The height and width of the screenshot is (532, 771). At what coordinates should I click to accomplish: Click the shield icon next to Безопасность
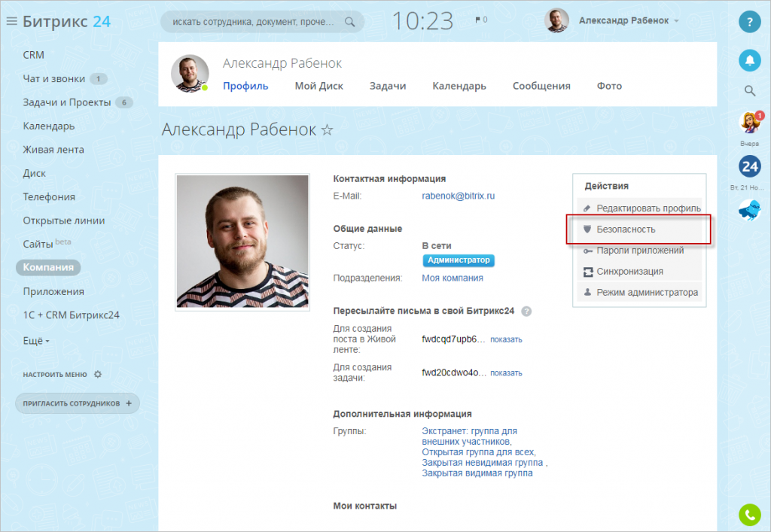(x=587, y=230)
